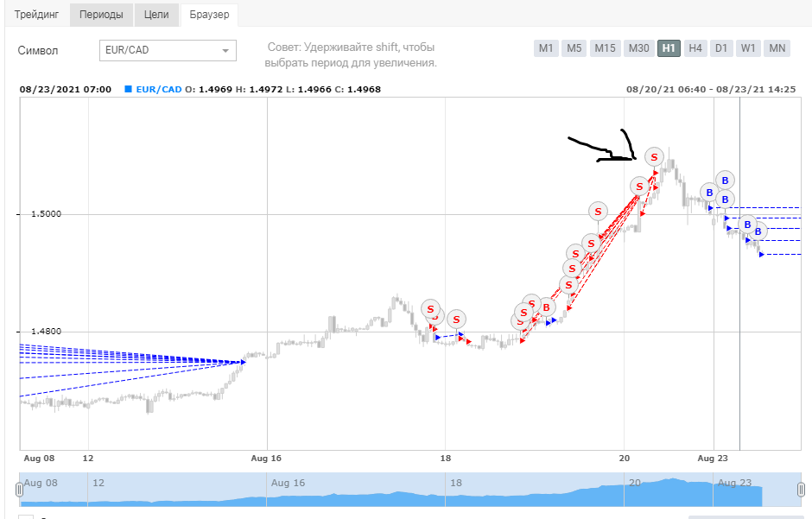Click the date range text 08/20/21 06:40 - 08/23/21 14:25
Screen dimensions: 812x519
[x=711, y=89]
